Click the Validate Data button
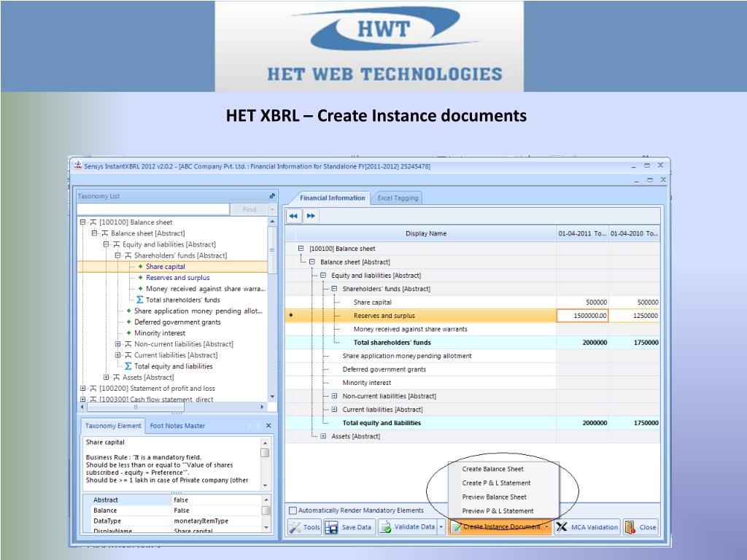Viewport: 747px width, 560px height. tap(409, 527)
